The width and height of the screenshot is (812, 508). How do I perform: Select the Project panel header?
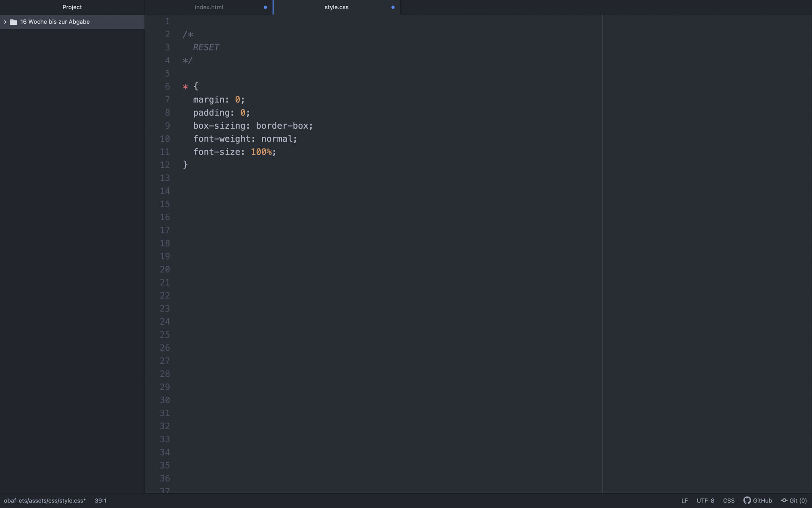pyautogui.click(x=72, y=7)
